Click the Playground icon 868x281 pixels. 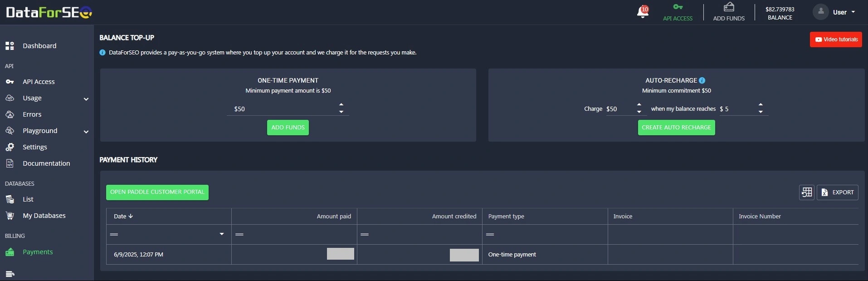[x=10, y=131]
